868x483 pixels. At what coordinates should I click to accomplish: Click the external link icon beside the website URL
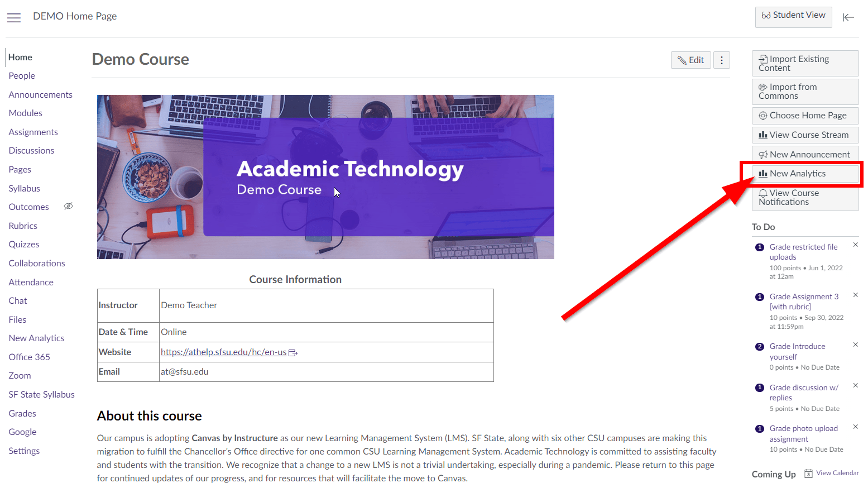click(294, 352)
